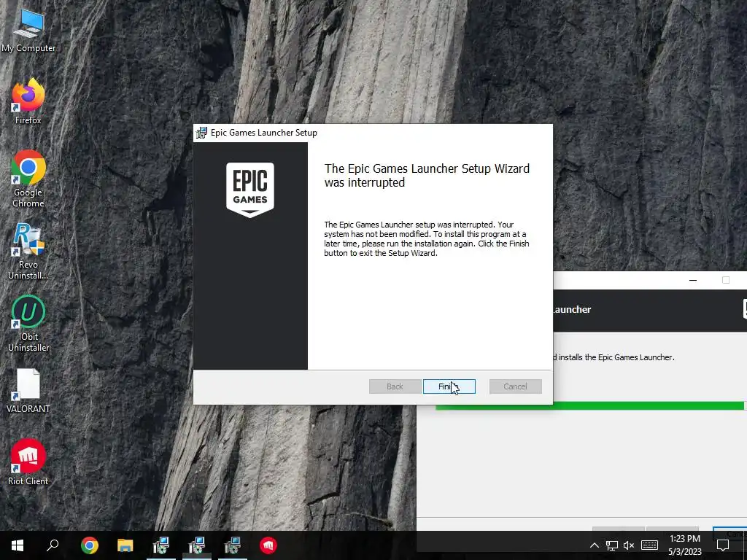
Task: Switch to first installer taskbar item
Action: (161, 545)
